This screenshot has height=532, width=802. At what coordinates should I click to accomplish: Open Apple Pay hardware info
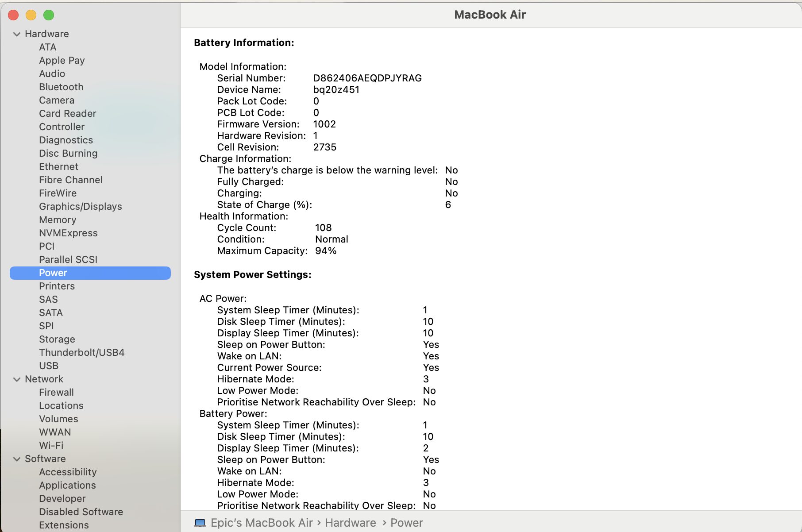point(62,61)
